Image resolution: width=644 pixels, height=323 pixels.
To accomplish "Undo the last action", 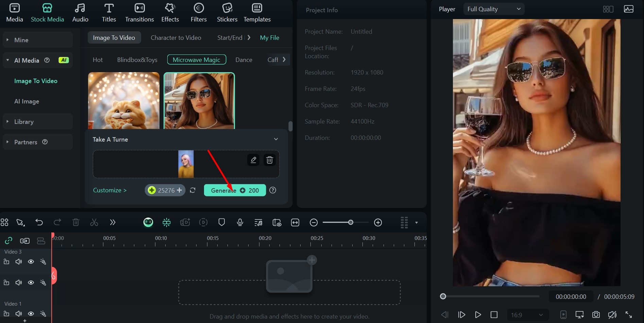I will (x=39, y=223).
